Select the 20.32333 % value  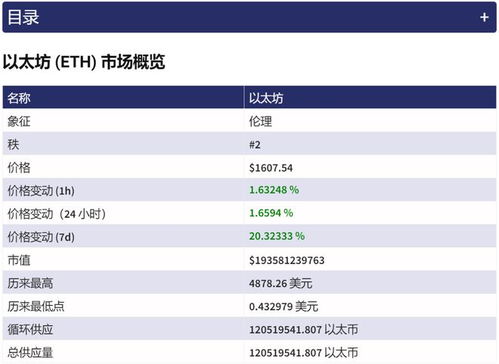(277, 236)
